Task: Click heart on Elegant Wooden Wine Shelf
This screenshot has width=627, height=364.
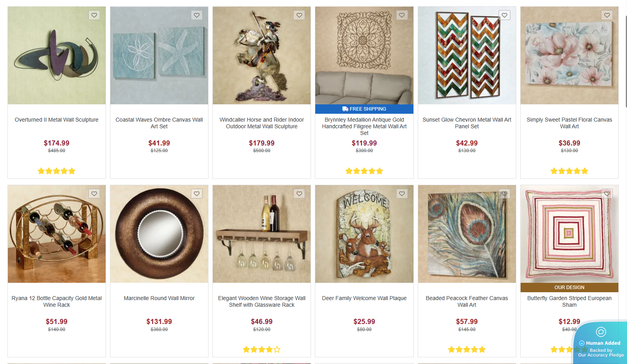Action: pyautogui.click(x=299, y=194)
